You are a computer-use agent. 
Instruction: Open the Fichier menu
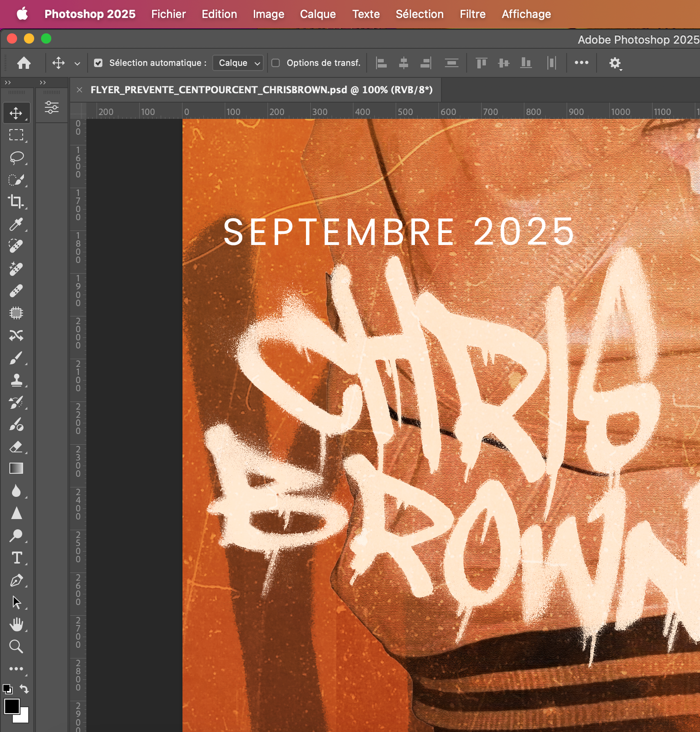pos(168,14)
